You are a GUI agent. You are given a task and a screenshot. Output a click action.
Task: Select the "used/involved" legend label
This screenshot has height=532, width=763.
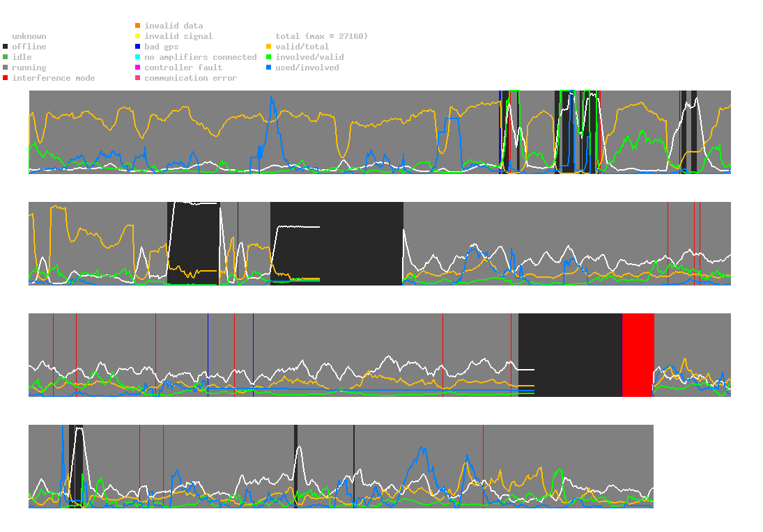click(307, 68)
